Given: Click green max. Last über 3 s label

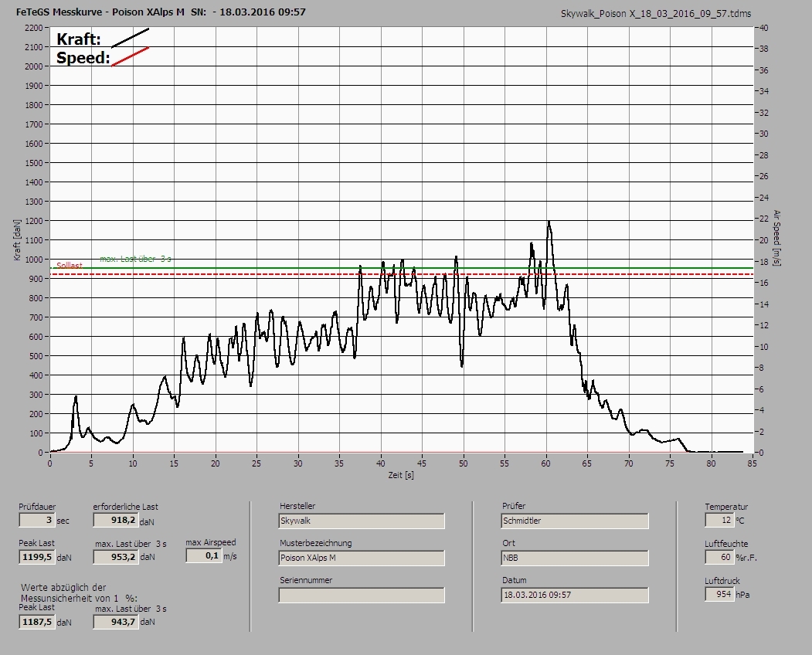Looking at the screenshot, I should [x=135, y=259].
